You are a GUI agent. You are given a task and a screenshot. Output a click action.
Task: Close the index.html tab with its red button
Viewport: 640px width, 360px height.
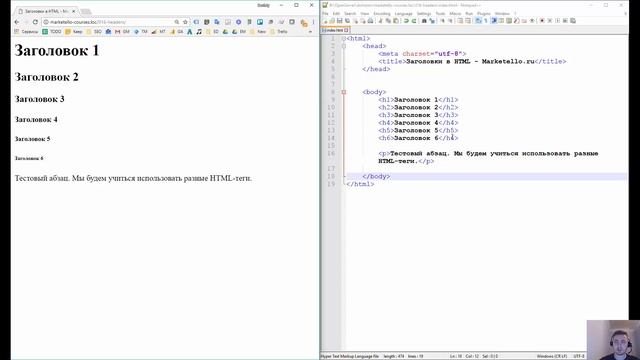pyautogui.click(x=346, y=30)
